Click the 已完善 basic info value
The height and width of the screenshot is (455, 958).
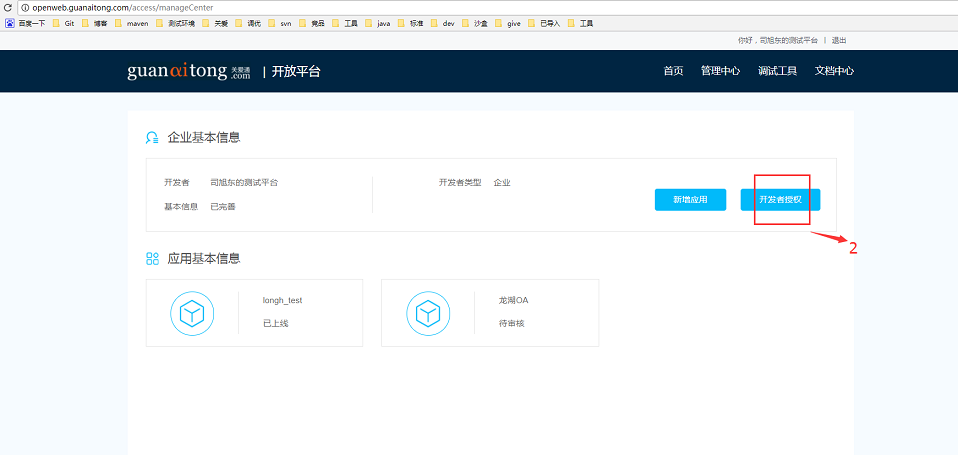click(223, 206)
